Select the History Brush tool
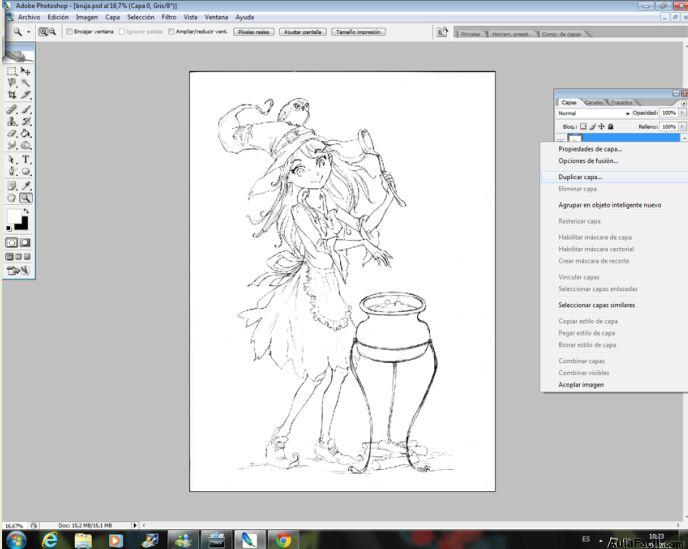The height and width of the screenshot is (549, 688). (x=25, y=121)
